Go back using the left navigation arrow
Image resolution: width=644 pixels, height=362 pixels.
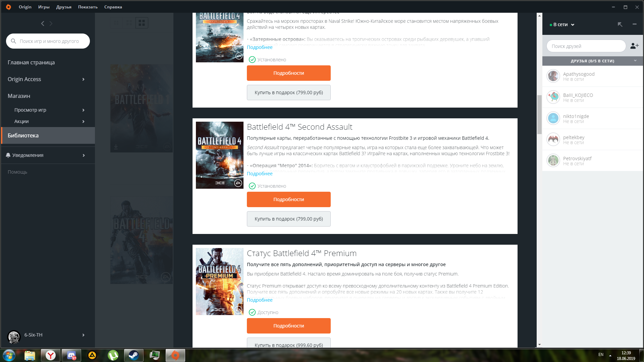(43, 23)
